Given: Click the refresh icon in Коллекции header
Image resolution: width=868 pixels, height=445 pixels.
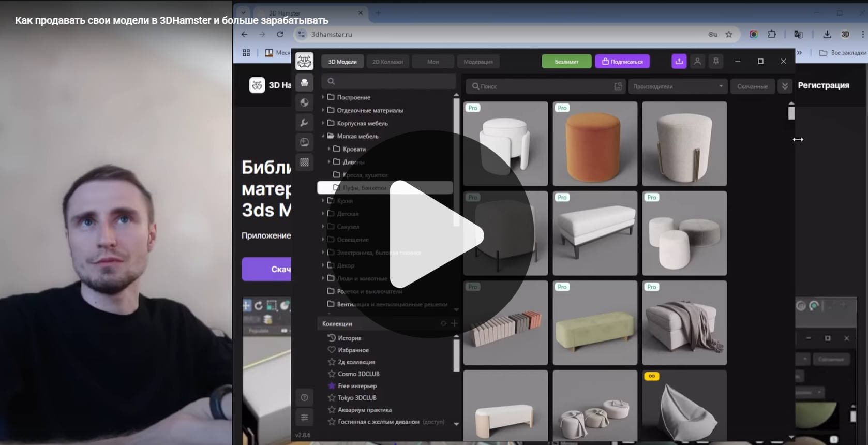Looking at the screenshot, I should pyautogui.click(x=443, y=323).
